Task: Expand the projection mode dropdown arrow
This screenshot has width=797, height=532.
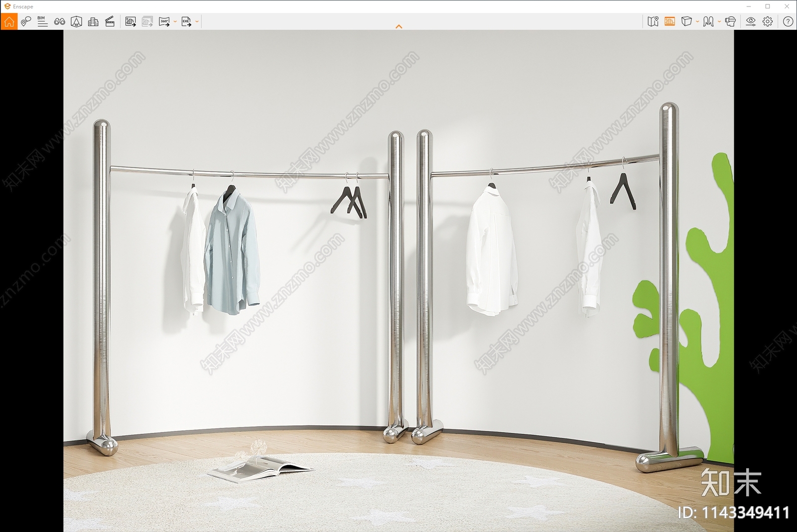Action: 697,21
